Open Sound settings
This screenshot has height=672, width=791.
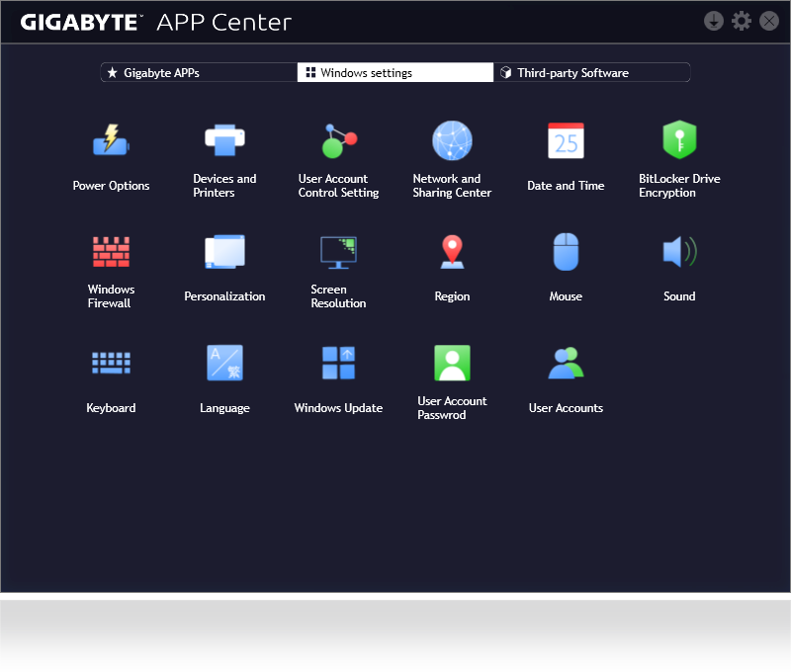point(679,252)
